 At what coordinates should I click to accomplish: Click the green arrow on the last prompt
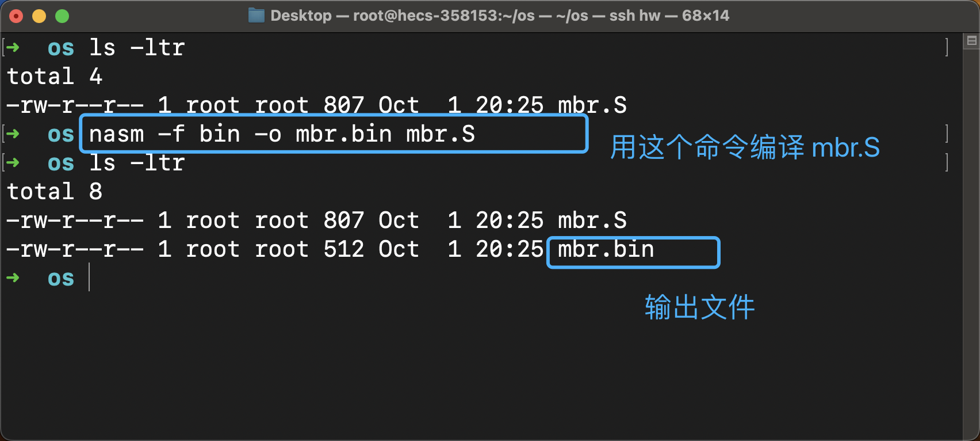(13, 277)
